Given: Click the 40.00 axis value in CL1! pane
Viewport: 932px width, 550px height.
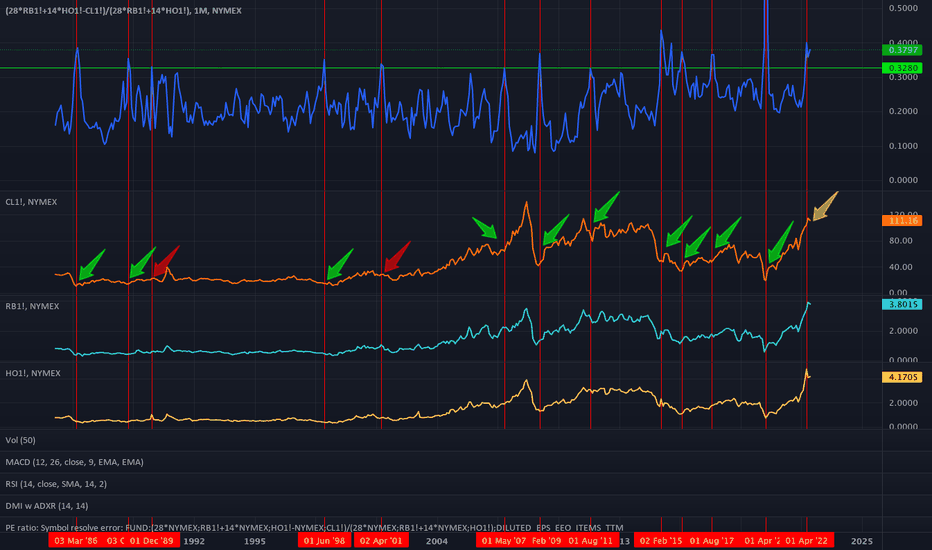Looking at the screenshot, I should (900, 267).
